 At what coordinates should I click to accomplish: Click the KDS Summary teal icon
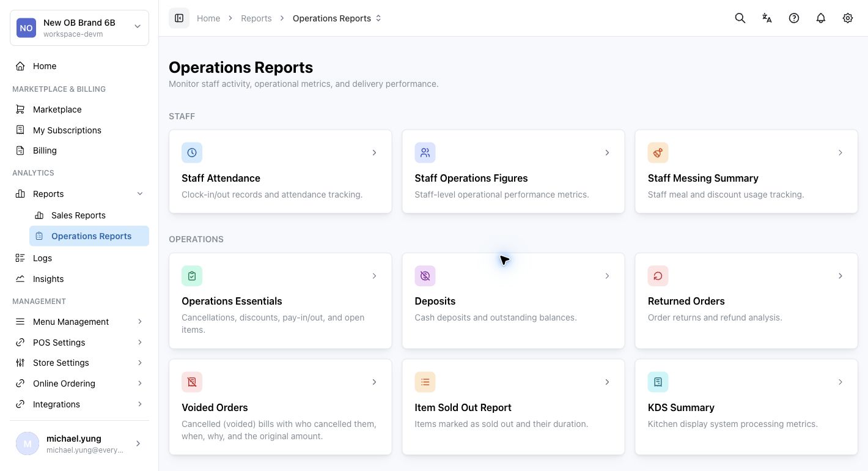pyautogui.click(x=658, y=382)
